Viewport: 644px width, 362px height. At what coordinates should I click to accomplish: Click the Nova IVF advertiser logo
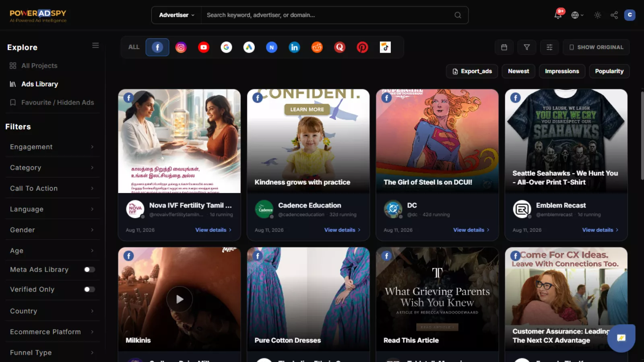pos(135,209)
